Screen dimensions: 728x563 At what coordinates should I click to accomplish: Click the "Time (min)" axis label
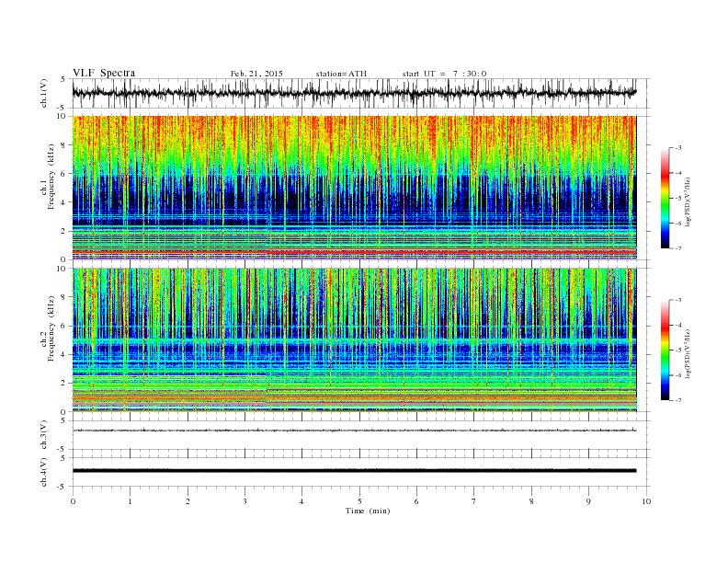coord(368,511)
